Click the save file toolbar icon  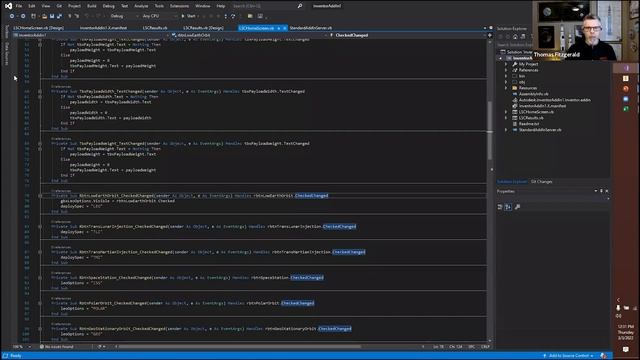(52, 16)
